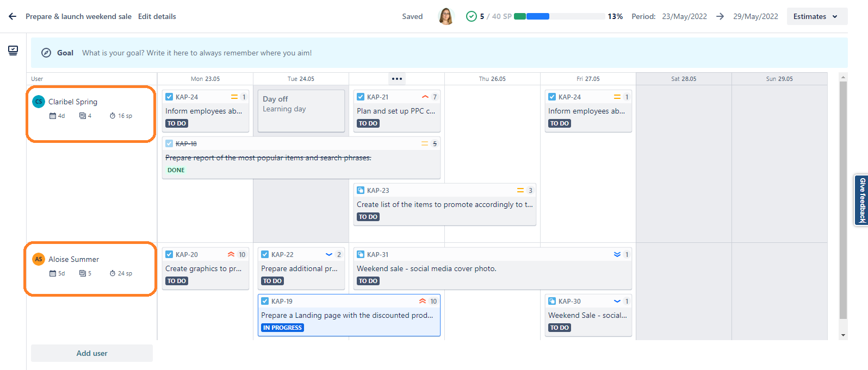The image size is (868, 370).
Task: Toggle KAP-22 task checkbox
Action: tap(265, 254)
